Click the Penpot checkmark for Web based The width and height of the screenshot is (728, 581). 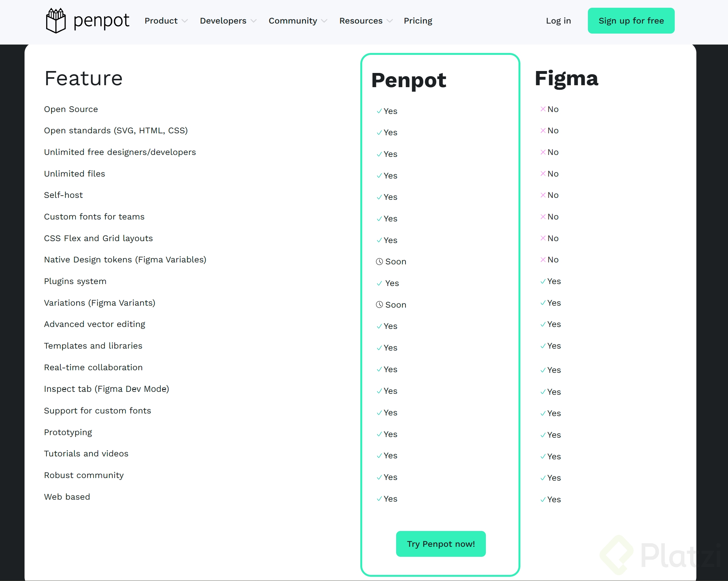[x=379, y=499]
